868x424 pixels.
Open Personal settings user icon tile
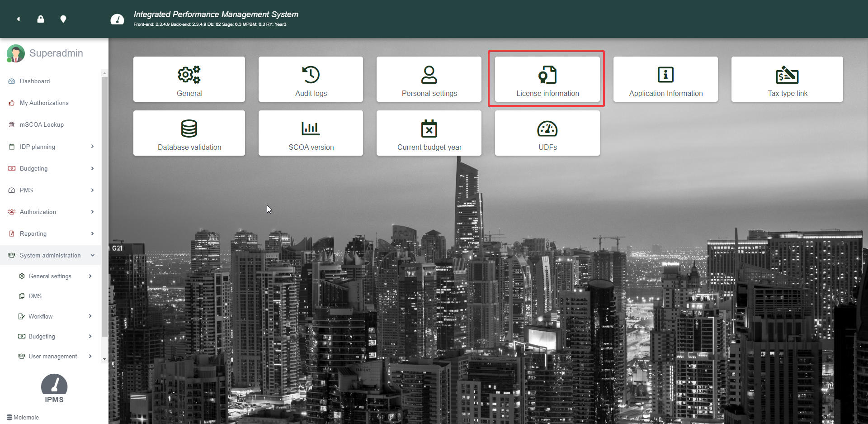429,79
